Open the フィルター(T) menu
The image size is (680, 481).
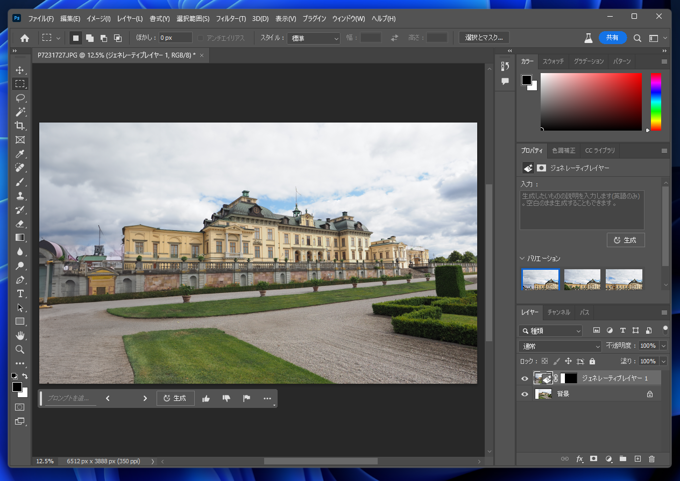click(230, 18)
